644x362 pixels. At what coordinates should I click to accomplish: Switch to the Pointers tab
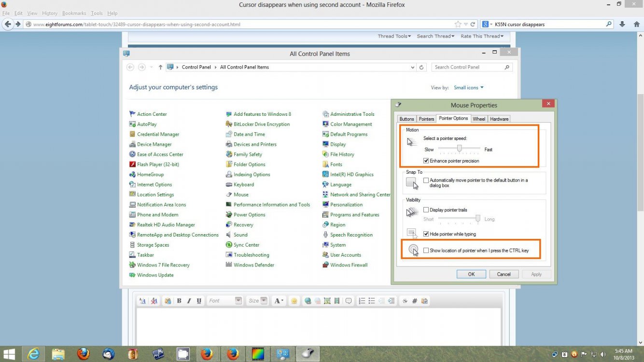tap(426, 119)
